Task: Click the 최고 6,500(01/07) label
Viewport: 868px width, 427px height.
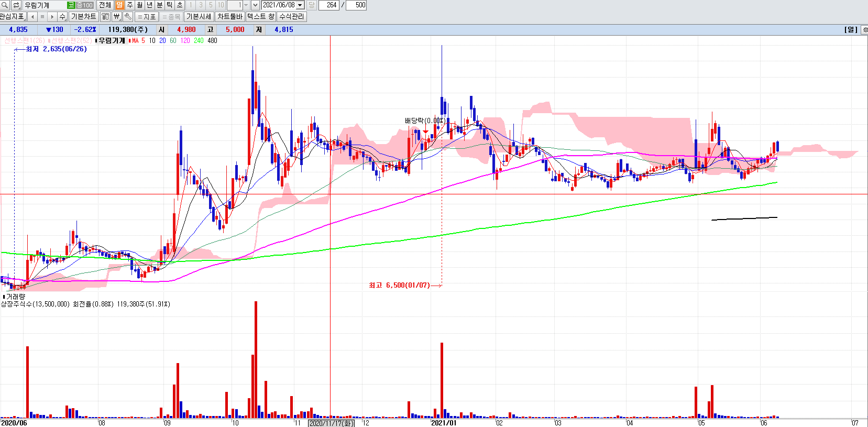Action: pyautogui.click(x=399, y=286)
